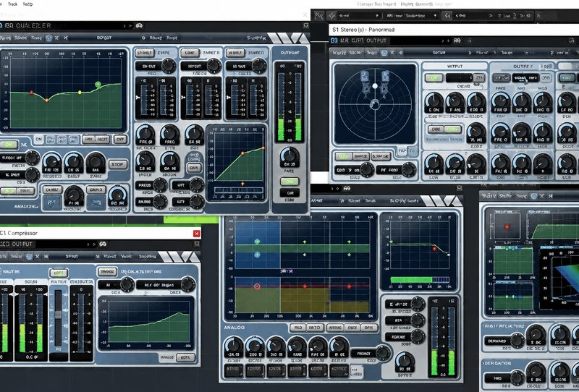Select the yellow band node on equalizer curve
This screenshot has height=392, width=579.
coord(80,93)
